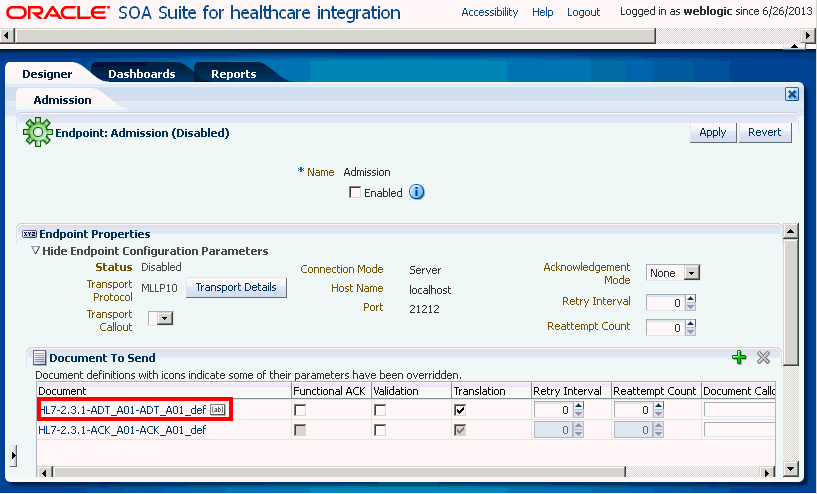
Task: Click scroll-right arrow on document table scrollbar
Action: point(766,473)
